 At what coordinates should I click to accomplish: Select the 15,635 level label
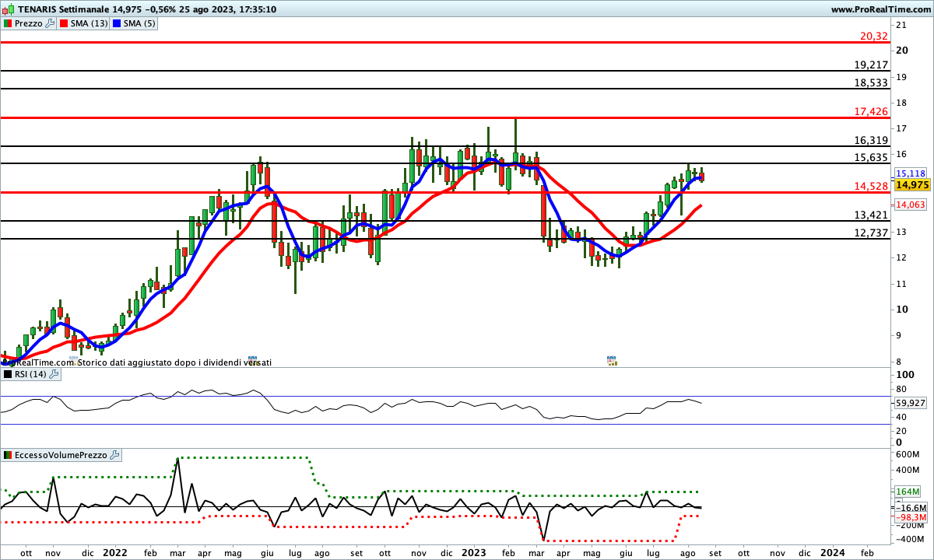point(871,157)
